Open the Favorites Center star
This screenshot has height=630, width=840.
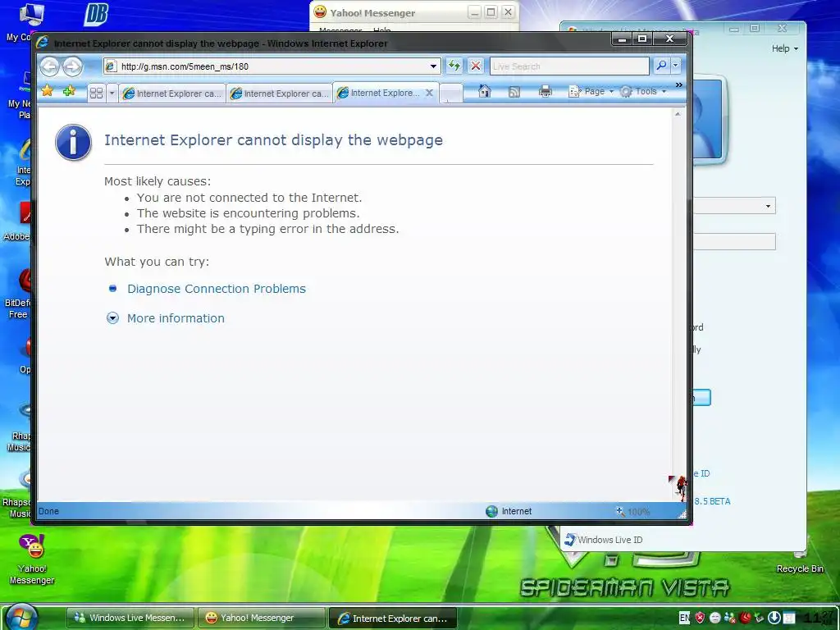click(47, 91)
